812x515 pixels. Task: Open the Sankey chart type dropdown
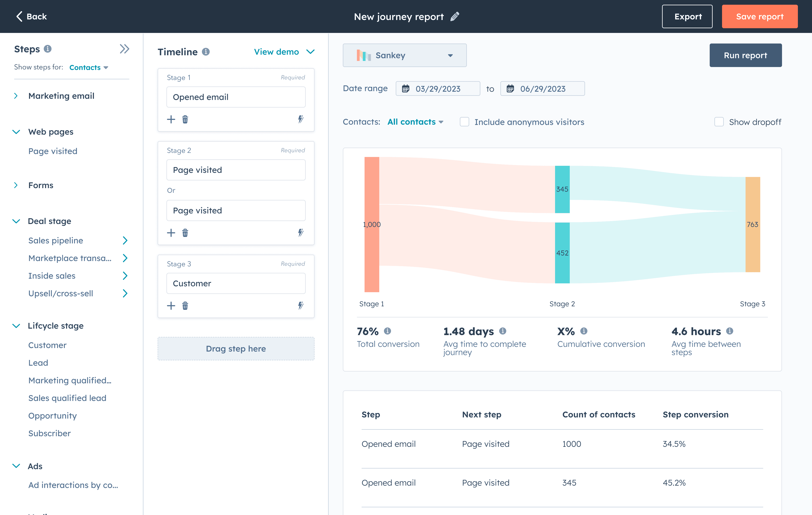[404, 55]
